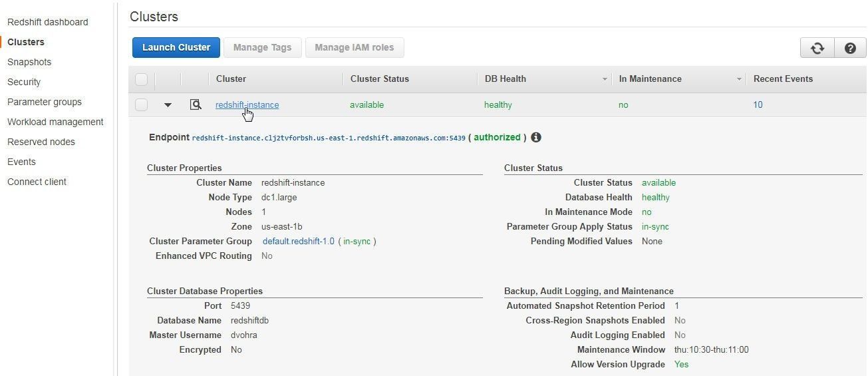This screenshot has height=376, width=868.
Task: Click the Allow Version Upgrade 'Yes' value
Action: click(681, 364)
